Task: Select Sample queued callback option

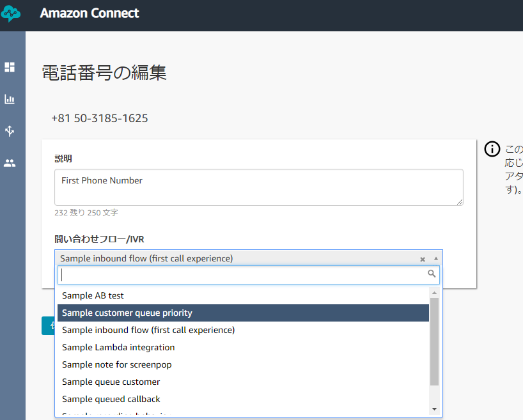Action: point(243,400)
